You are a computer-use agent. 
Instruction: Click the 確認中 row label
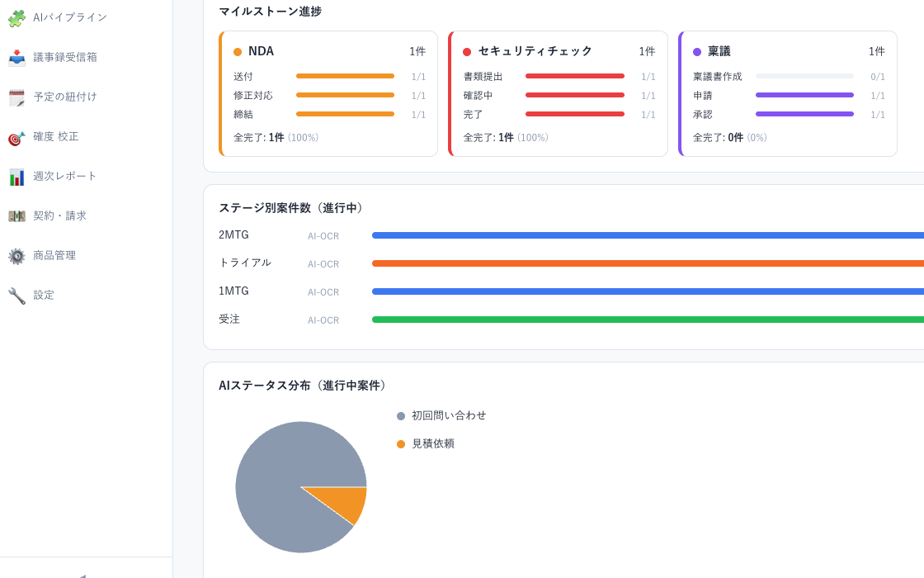click(x=478, y=96)
